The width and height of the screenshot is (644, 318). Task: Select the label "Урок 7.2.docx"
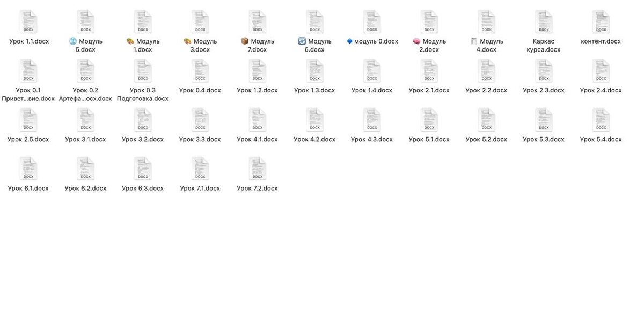(258, 189)
